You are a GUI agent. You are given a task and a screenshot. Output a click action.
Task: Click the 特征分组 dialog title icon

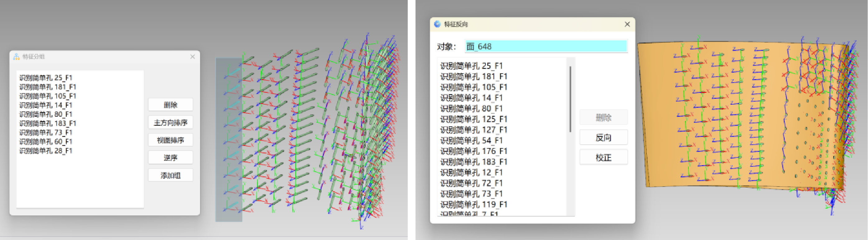(16, 57)
